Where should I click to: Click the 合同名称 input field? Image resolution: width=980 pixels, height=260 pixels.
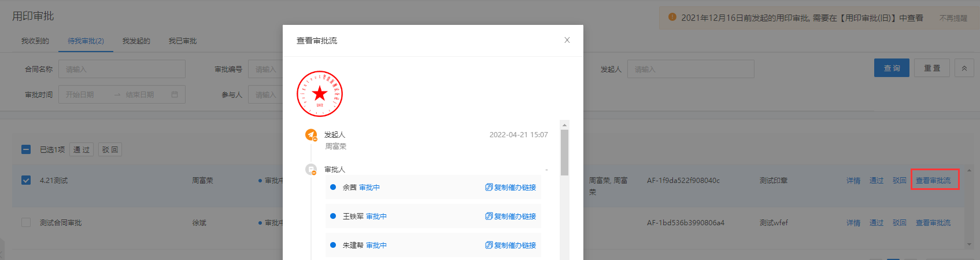(x=122, y=69)
